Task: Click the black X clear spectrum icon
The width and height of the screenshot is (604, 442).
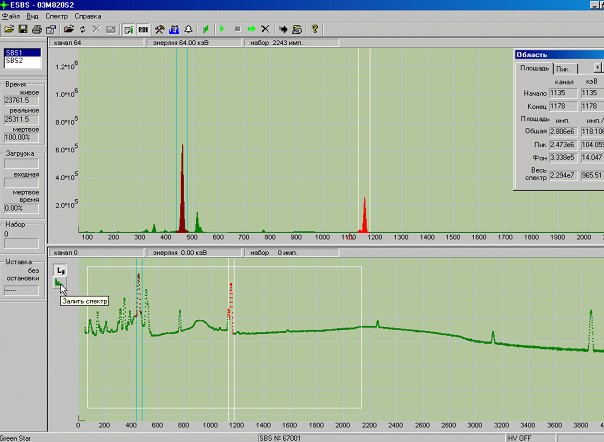Action: (264, 30)
